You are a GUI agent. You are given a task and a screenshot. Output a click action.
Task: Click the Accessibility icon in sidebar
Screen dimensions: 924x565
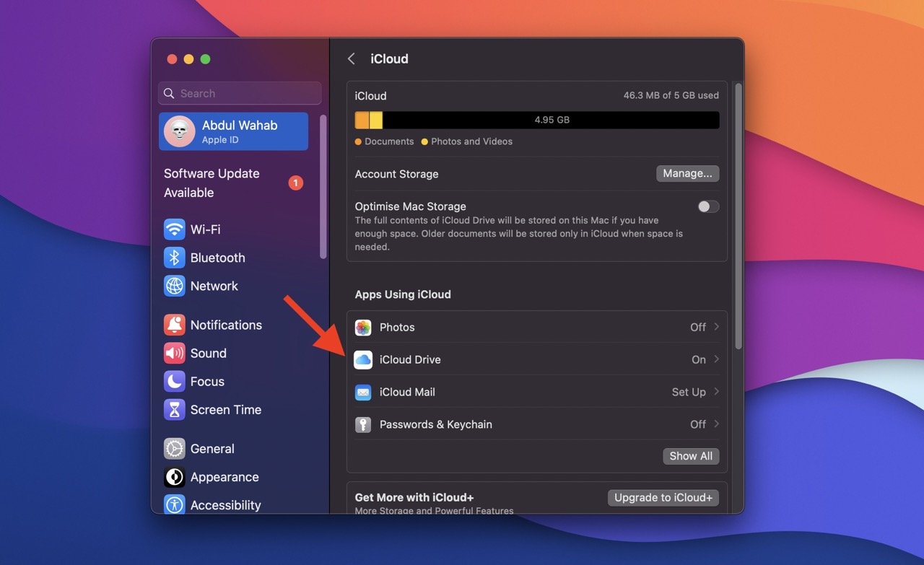(174, 505)
